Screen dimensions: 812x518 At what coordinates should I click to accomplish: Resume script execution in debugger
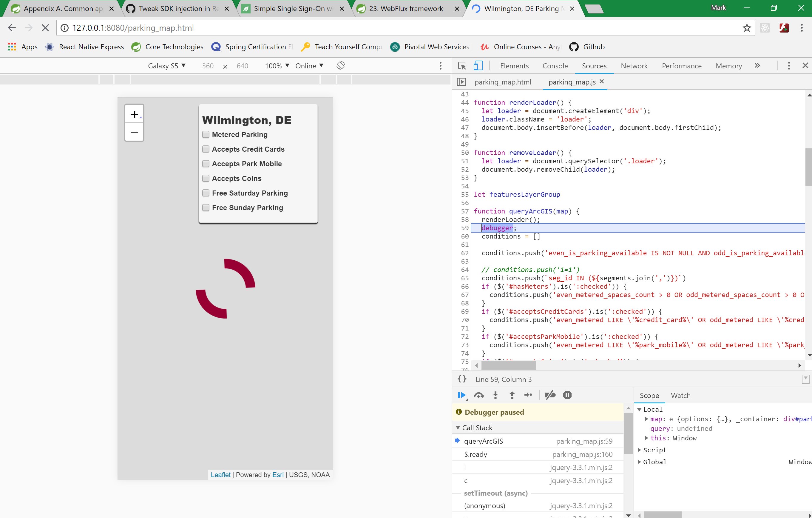coord(461,395)
